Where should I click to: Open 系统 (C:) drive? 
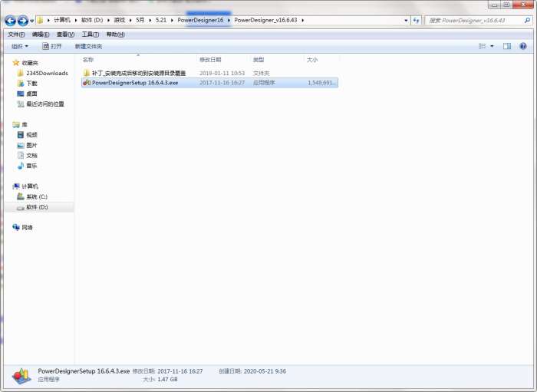37,196
